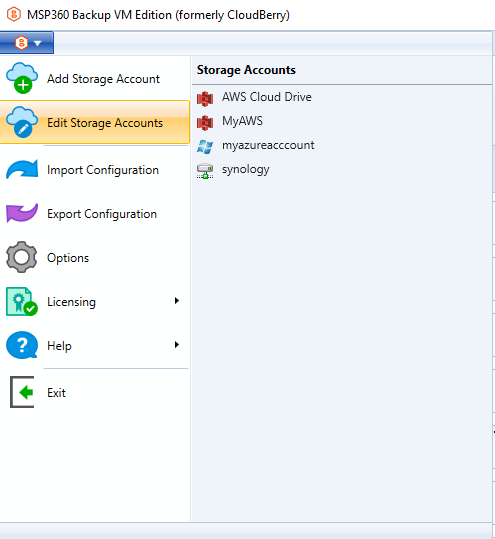495x539 pixels.
Task: Click the MSP360 logo in title bar
Action: pos(14,14)
